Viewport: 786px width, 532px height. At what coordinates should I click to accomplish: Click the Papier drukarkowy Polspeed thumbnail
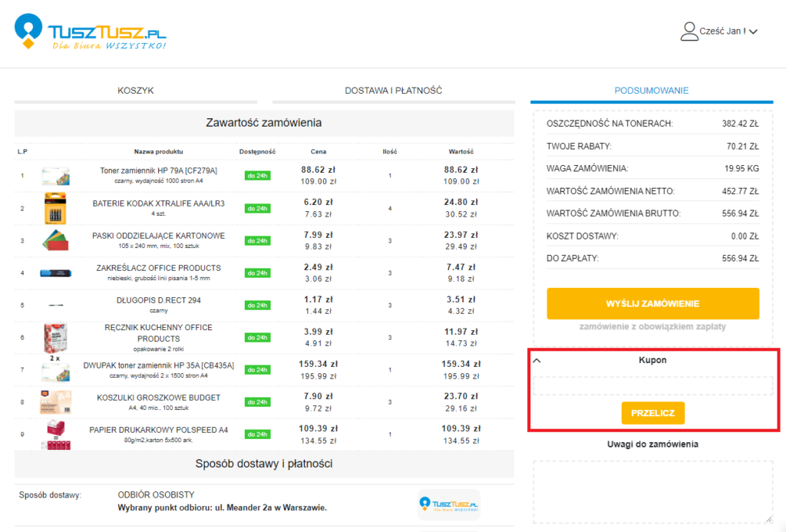pyautogui.click(x=55, y=435)
